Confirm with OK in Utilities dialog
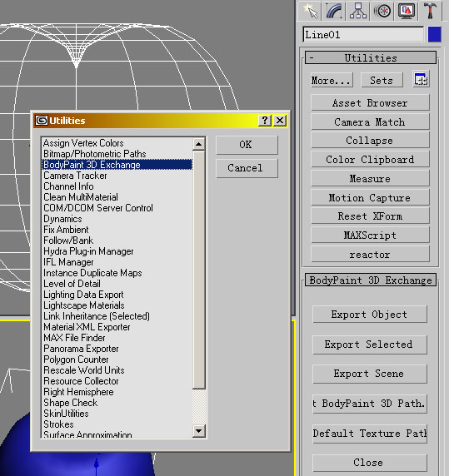This screenshot has height=476, width=449. [x=247, y=145]
